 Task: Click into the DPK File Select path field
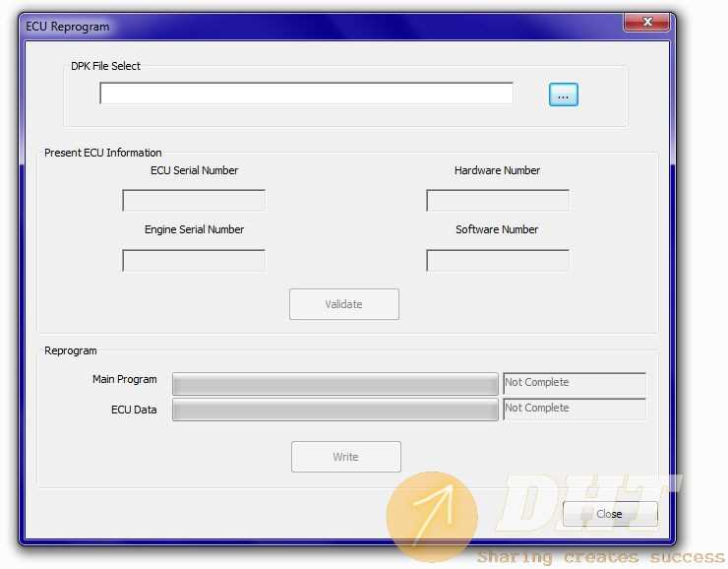306,94
